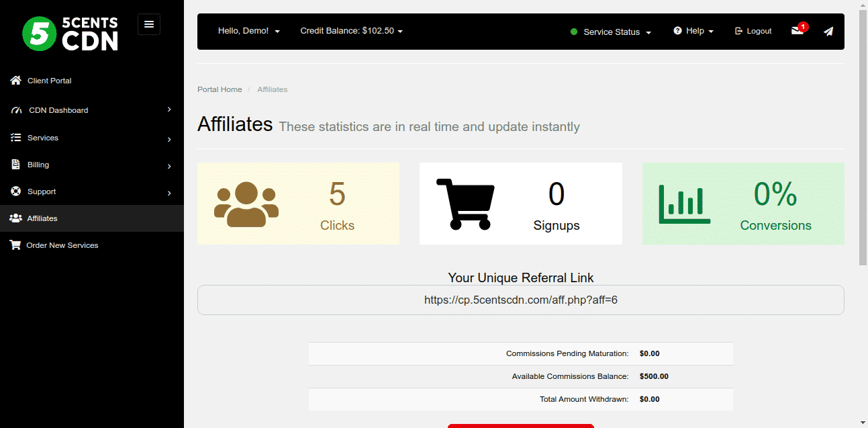Click 'Available Commissions Balance:' label
Screen dimensions: 868x428
pyautogui.click(x=570, y=376)
